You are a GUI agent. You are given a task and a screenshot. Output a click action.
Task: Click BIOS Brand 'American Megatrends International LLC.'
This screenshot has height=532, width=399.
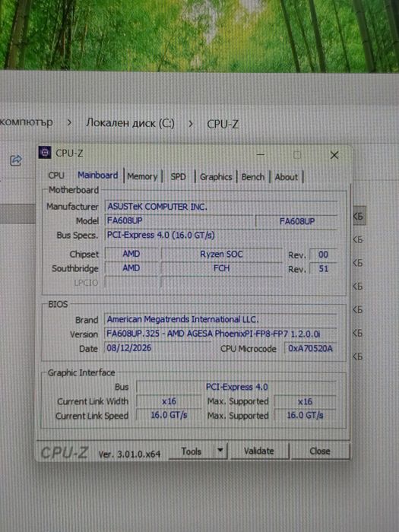[220, 320]
